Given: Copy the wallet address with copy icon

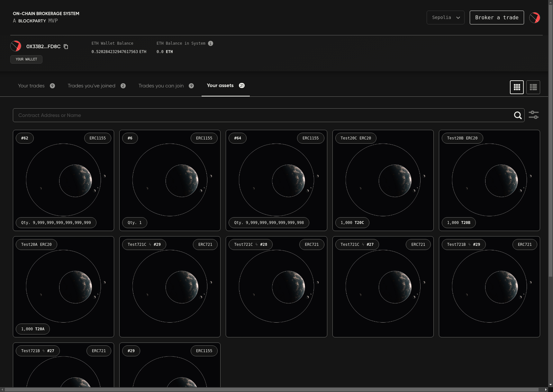Looking at the screenshot, I should [x=66, y=47].
